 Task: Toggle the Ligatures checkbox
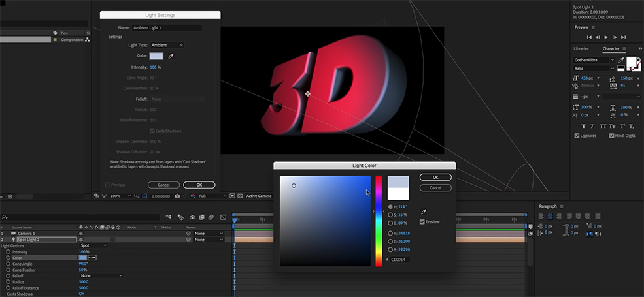pos(577,136)
